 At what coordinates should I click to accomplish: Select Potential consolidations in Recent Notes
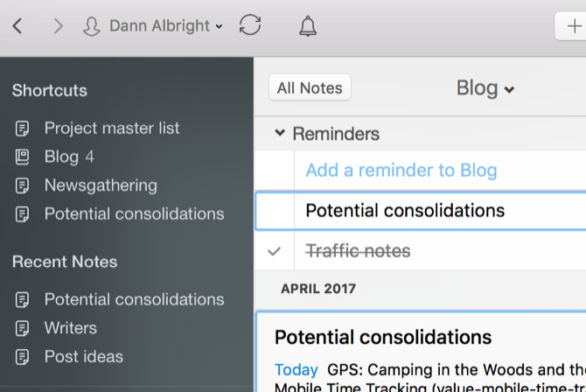(x=134, y=299)
